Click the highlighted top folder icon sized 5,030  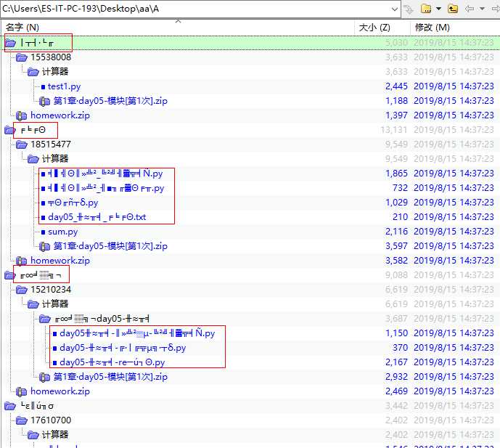pos(10,43)
